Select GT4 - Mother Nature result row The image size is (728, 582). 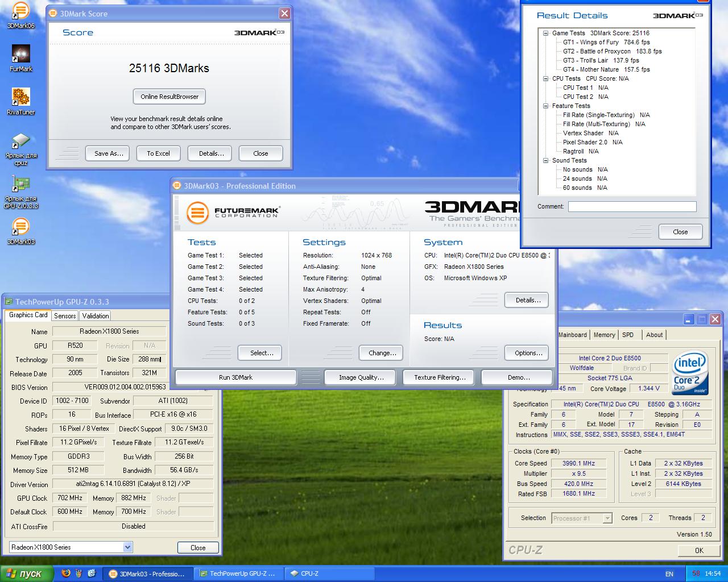coord(606,69)
